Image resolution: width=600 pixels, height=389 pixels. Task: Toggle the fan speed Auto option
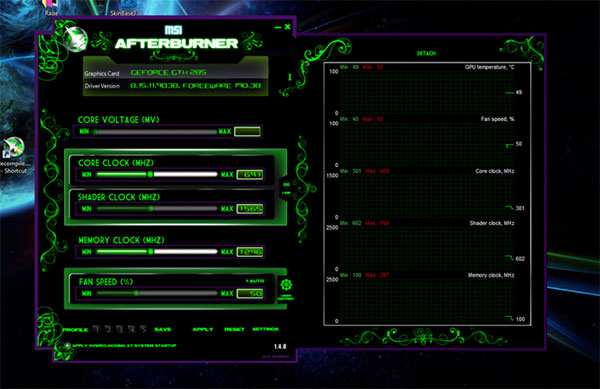tap(255, 281)
